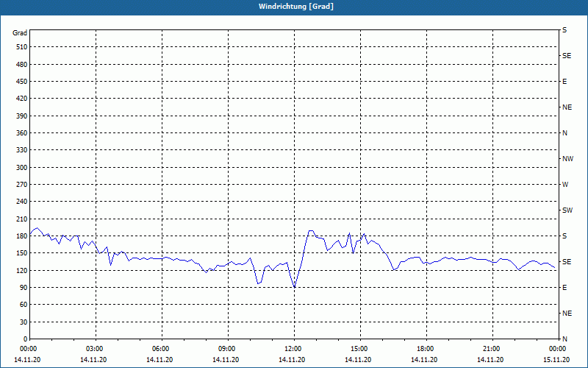Click the NW compass label
The image size is (588, 368).
(567, 159)
